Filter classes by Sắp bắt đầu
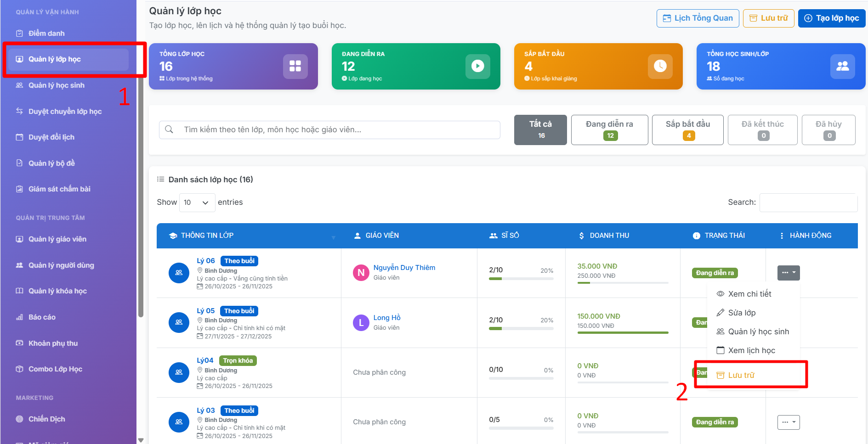 click(x=687, y=129)
